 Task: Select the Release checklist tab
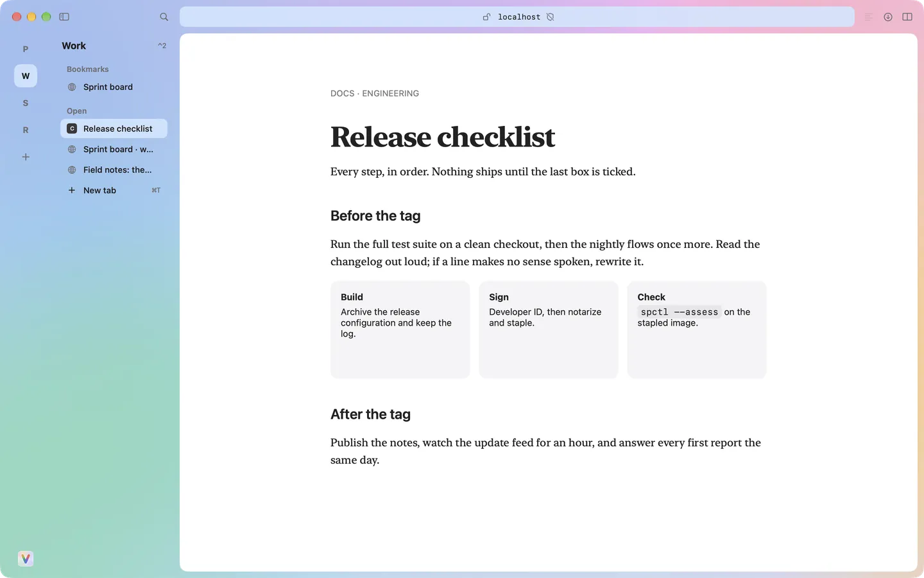pos(114,128)
